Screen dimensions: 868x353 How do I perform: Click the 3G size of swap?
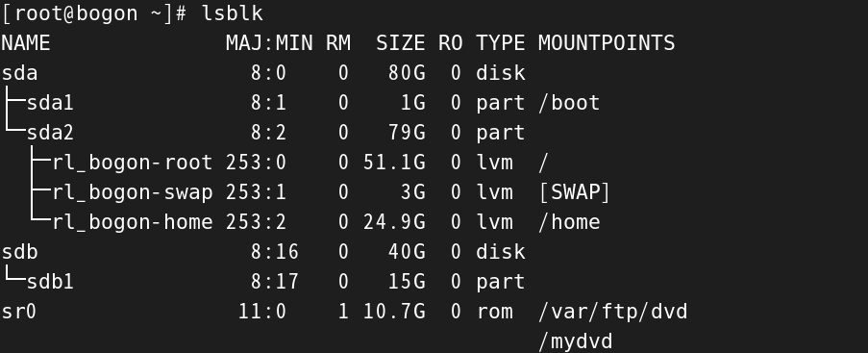(413, 192)
